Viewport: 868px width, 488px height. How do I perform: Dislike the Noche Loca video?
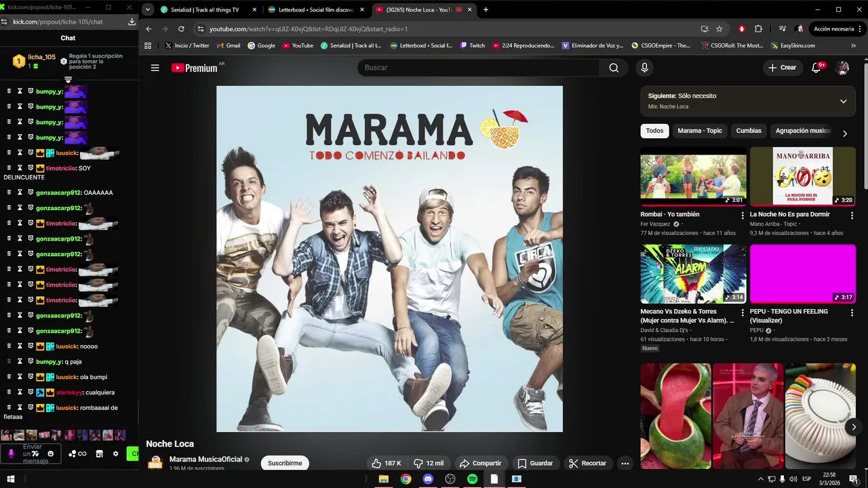pos(428,464)
